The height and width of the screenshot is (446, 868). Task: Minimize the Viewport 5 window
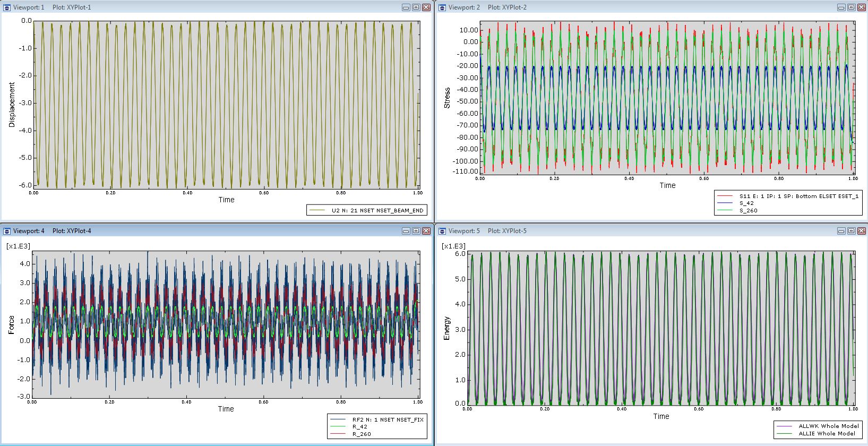coord(841,231)
